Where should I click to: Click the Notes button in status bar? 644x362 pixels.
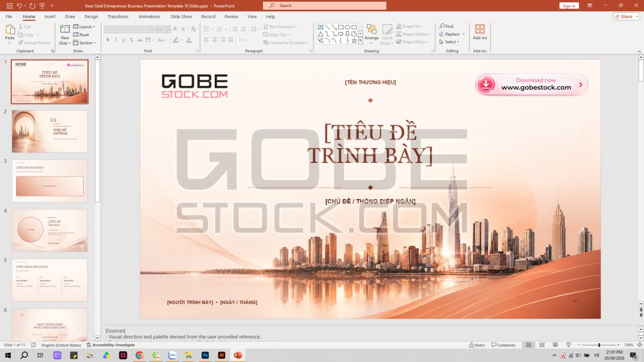coord(477,345)
